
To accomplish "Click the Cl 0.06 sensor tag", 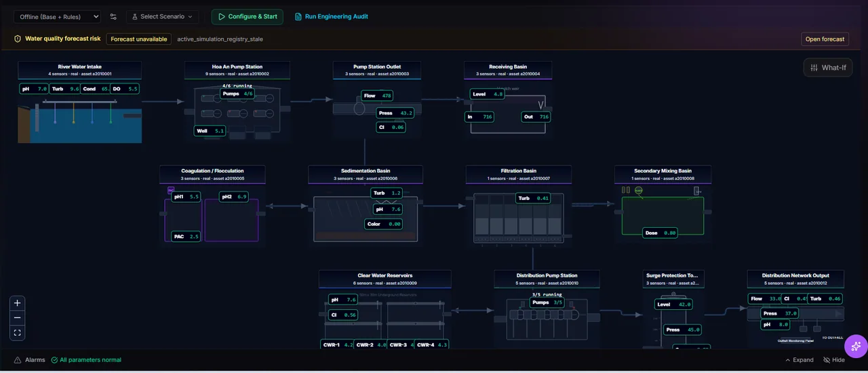I will 391,127.
